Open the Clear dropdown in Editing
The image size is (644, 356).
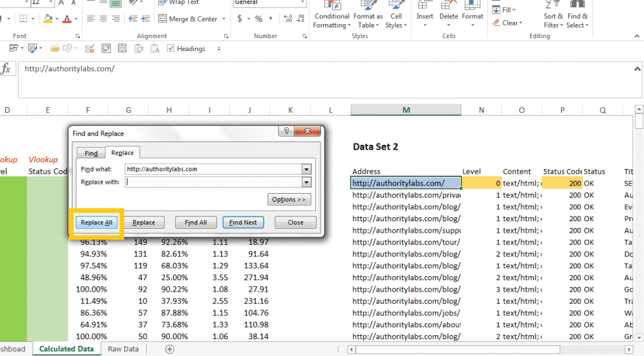coord(507,23)
